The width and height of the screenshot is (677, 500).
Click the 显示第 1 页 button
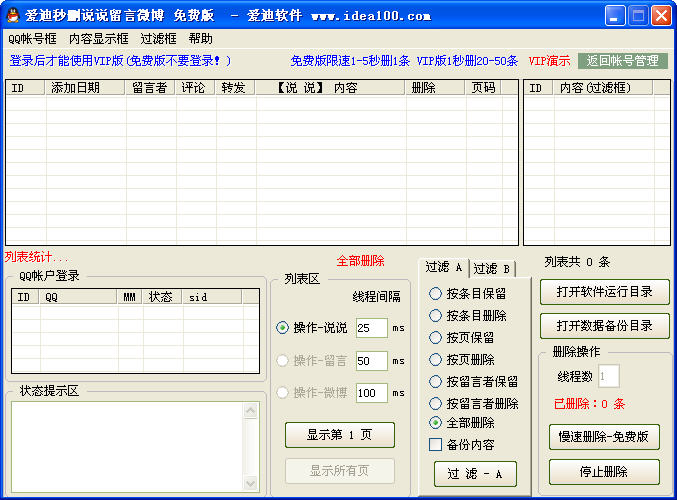[340, 436]
